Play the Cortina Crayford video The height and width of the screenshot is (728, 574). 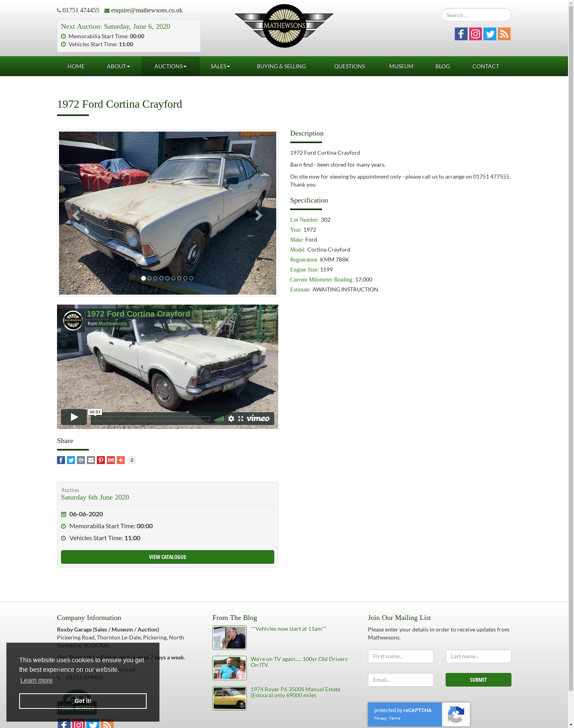coord(74,417)
